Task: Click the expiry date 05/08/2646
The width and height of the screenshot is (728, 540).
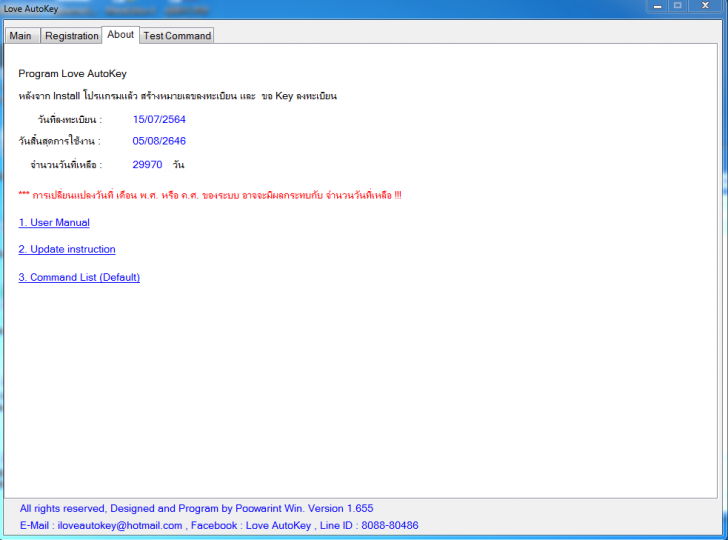Action: [159, 141]
